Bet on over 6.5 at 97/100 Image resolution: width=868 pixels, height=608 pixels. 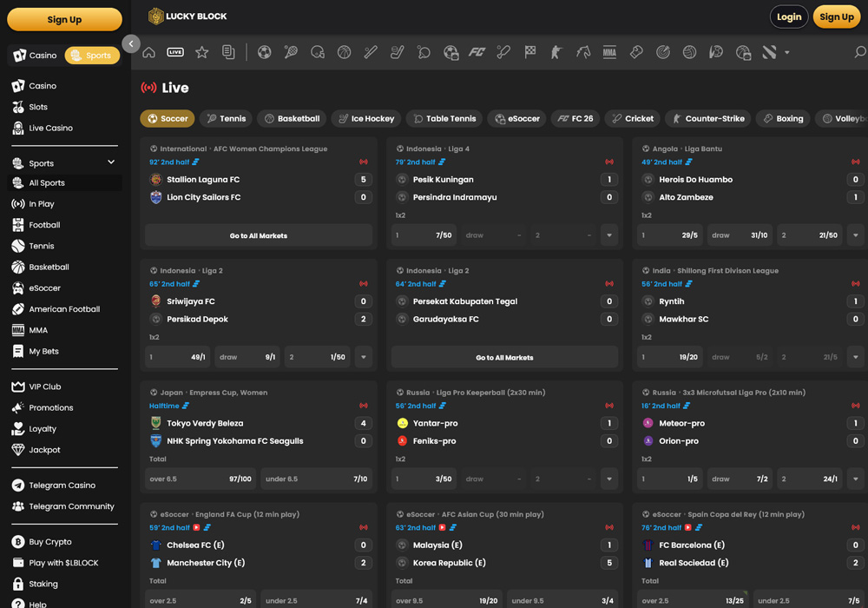200,479
